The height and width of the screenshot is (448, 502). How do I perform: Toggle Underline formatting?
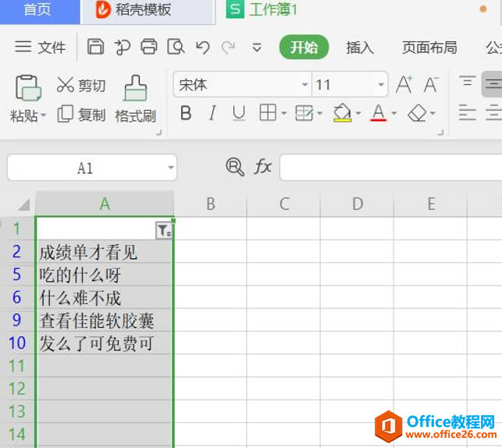(x=239, y=113)
